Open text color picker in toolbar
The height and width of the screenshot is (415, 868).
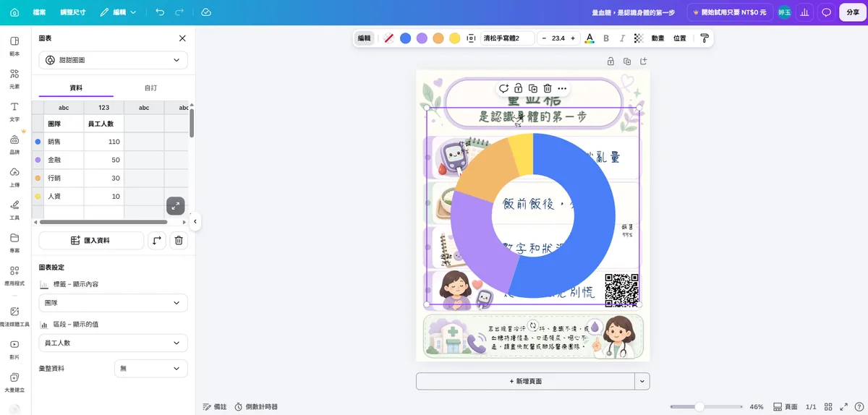(590, 38)
